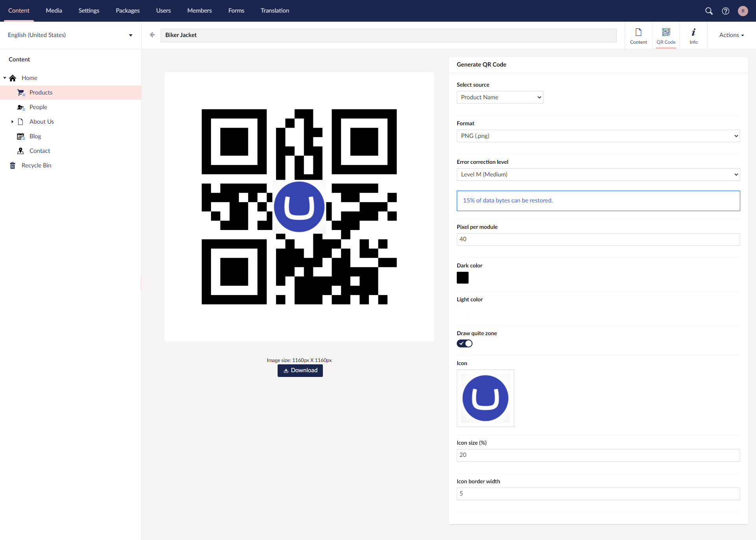Click the Recycle Bin trash icon
The width and height of the screenshot is (756, 540).
point(13,165)
